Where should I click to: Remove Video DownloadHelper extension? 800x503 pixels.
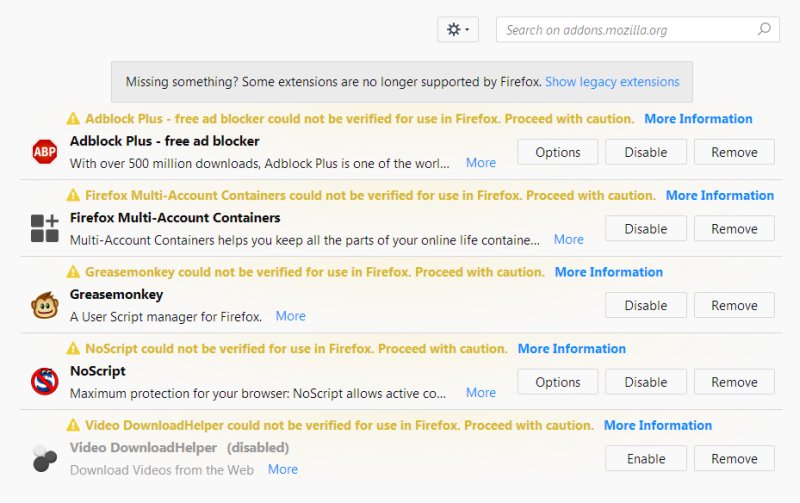(x=734, y=459)
